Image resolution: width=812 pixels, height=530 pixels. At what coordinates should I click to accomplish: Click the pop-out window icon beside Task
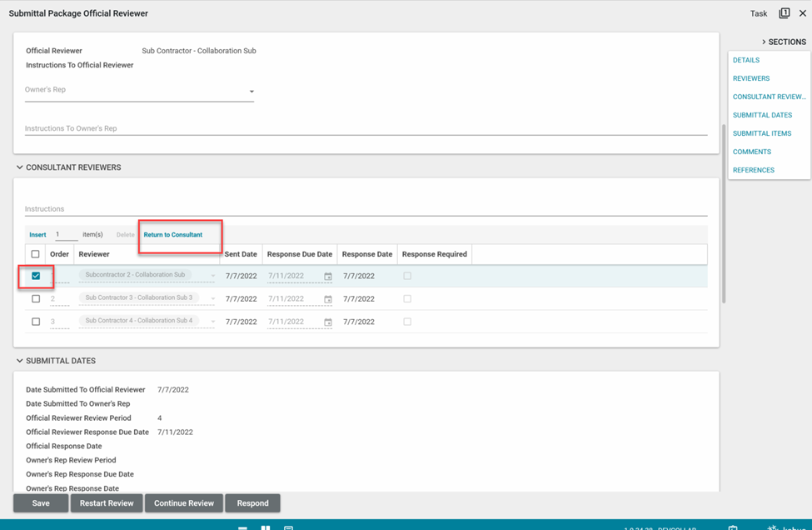(x=784, y=13)
